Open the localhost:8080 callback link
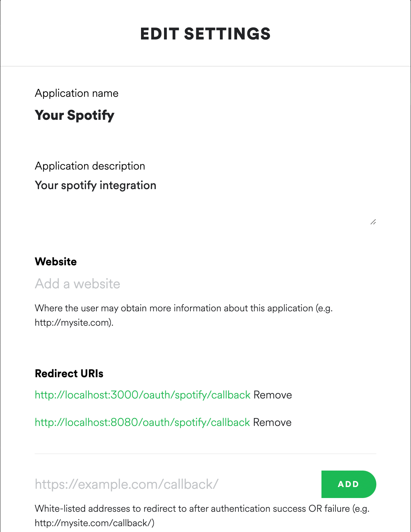The image size is (411, 532). (x=142, y=423)
